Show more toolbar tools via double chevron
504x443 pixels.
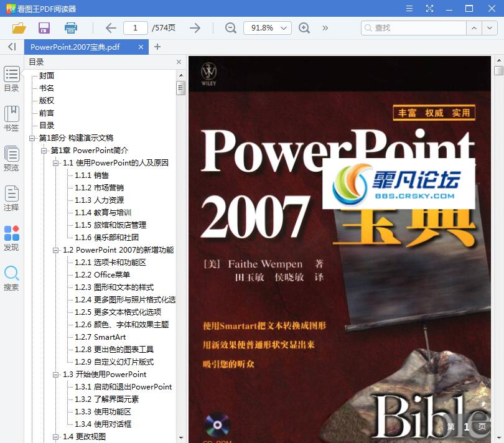tap(325, 28)
